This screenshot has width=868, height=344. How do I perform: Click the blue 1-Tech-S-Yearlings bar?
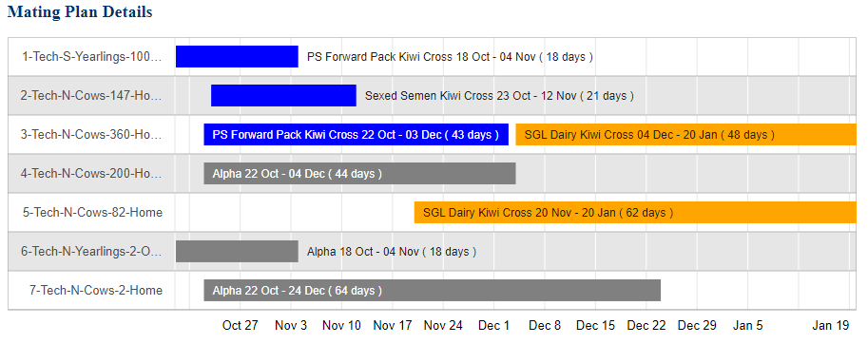[237, 56]
